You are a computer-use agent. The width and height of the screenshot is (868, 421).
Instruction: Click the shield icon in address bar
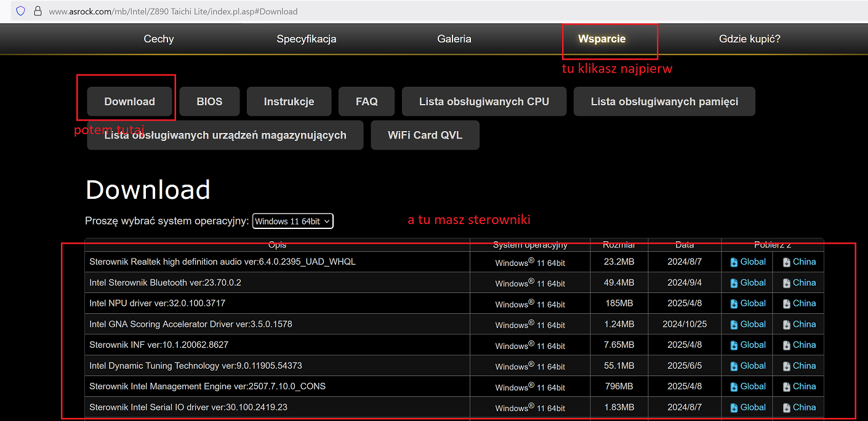(21, 11)
